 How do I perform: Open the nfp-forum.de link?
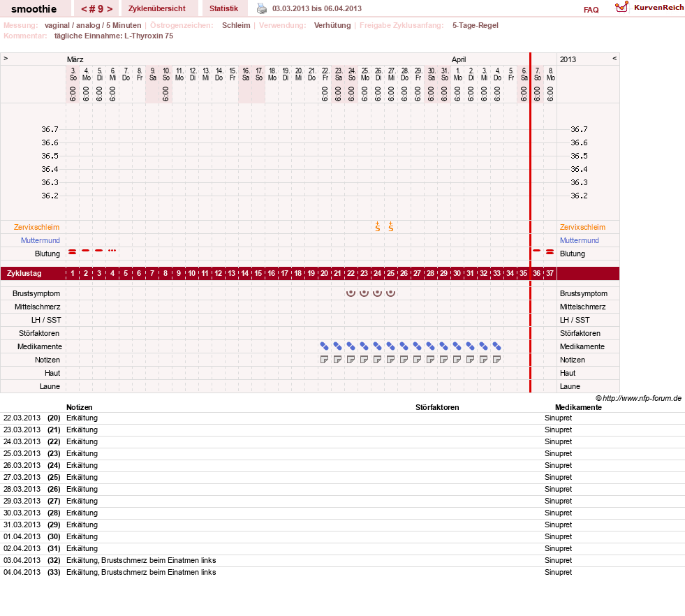[x=642, y=398]
